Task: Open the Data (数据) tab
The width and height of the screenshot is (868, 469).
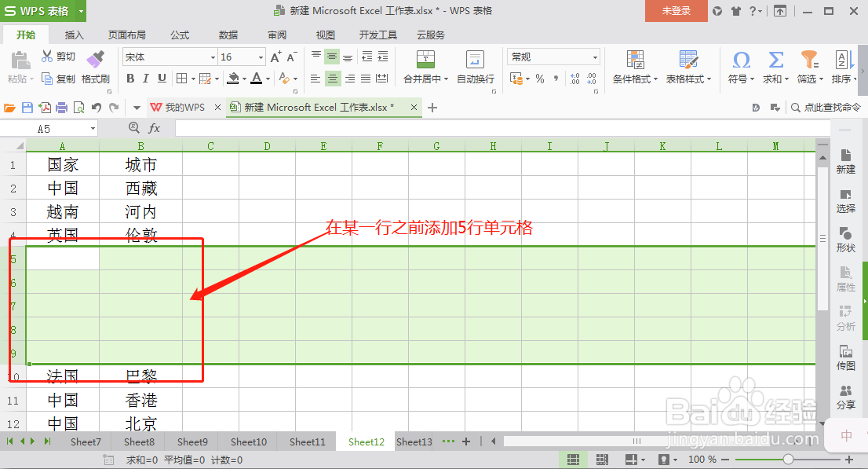Action: (x=228, y=35)
